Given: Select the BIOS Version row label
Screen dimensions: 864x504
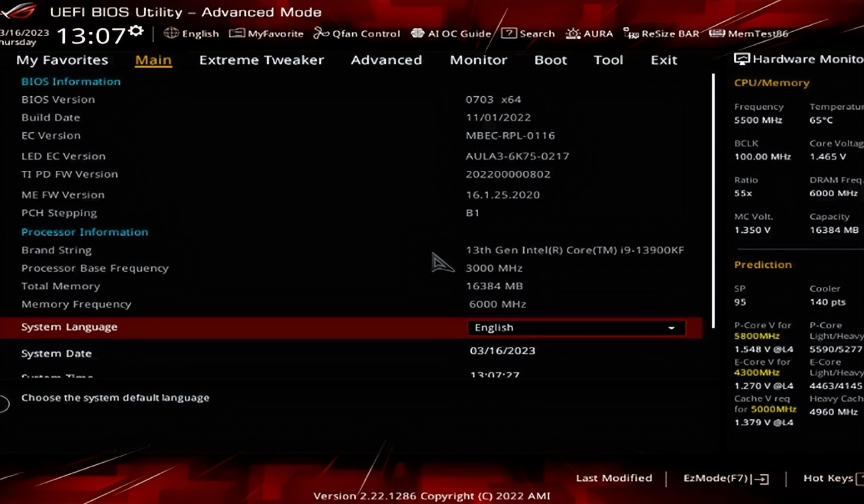Looking at the screenshot, I should coord(58,99).
